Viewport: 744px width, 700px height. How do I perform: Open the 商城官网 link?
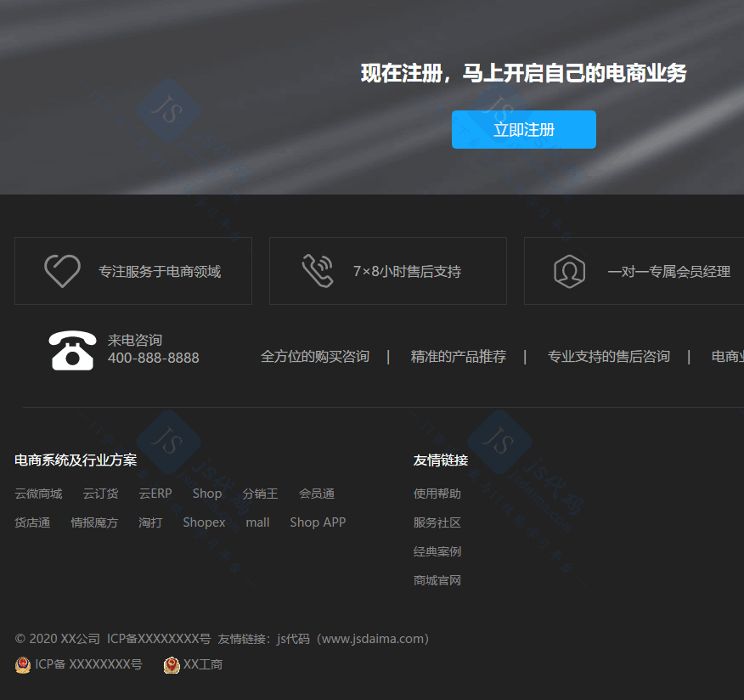point(437,580)
